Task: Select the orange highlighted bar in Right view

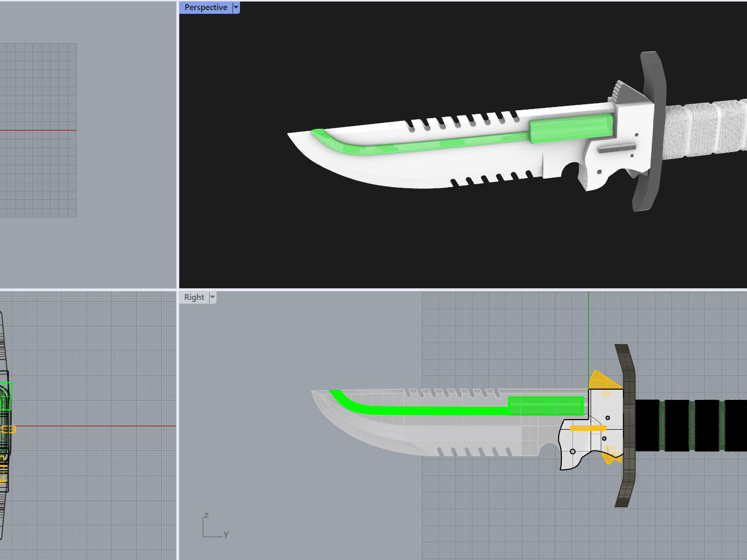Action: coord(588,428)
